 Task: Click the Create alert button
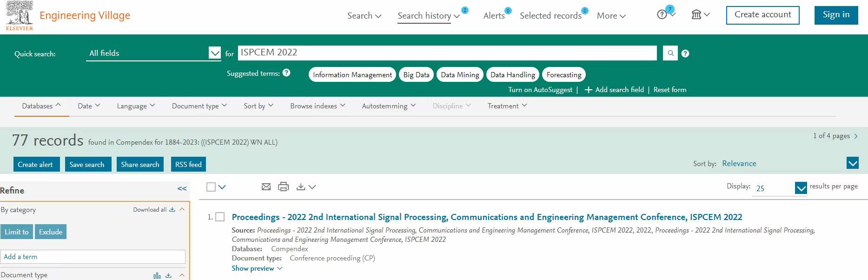(35, 164)
